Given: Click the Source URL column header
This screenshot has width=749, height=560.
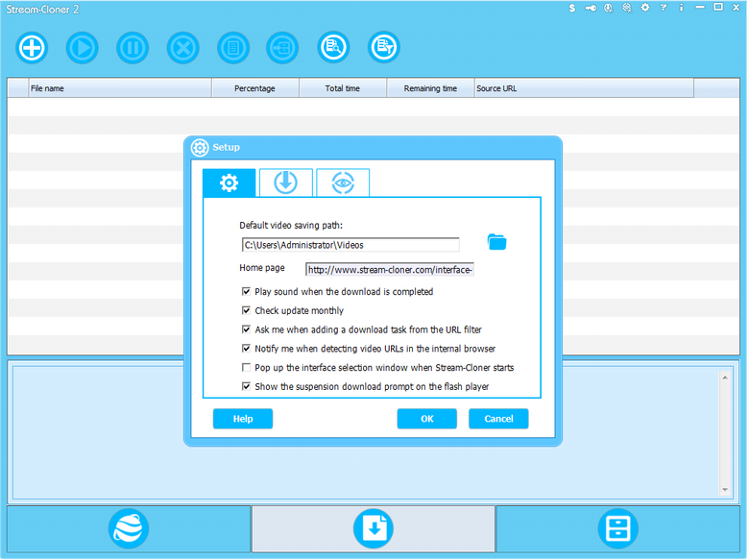Looking at the screenshot, I should pyautogui.click(x=584, y=88).
